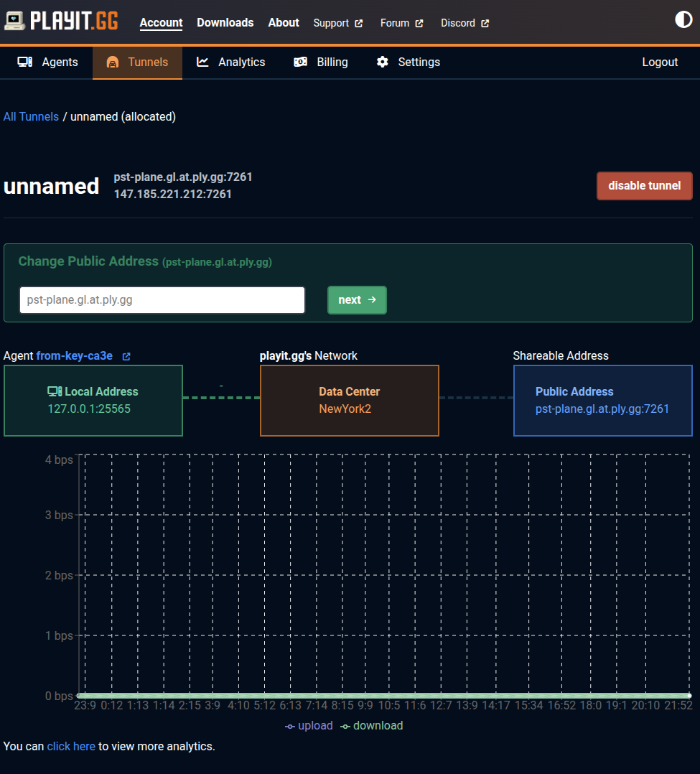Toggle the download series on the chart
This screenshot has width=700, height=774.
(x=371, y=726)
